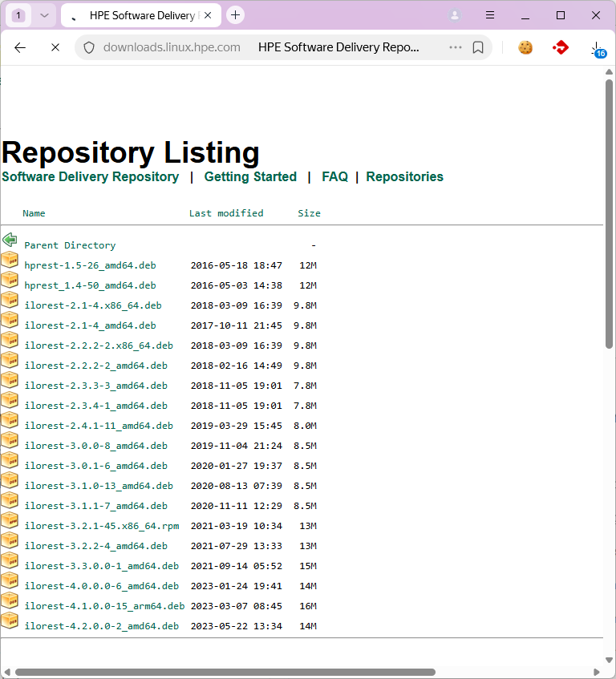Open the downloads icon with badge 16
Screen dimensions: 616x679
point(597,48)
